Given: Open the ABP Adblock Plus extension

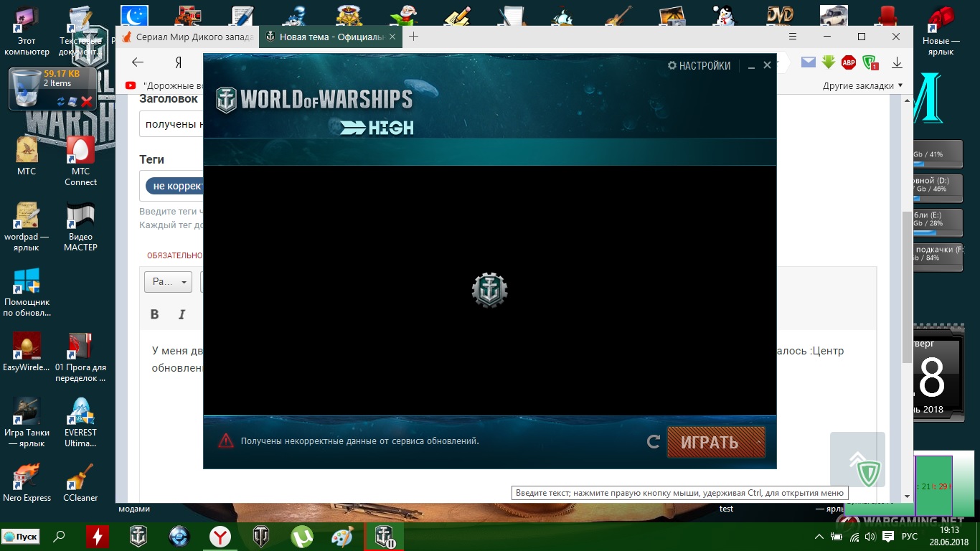Looking at the screenshot, I should click(x=849, y=62).
